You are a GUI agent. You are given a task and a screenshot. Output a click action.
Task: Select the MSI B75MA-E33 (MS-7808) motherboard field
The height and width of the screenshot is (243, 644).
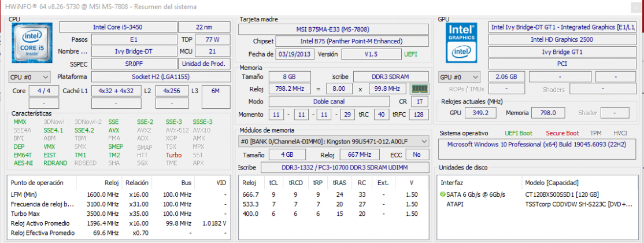pos(333,30)
